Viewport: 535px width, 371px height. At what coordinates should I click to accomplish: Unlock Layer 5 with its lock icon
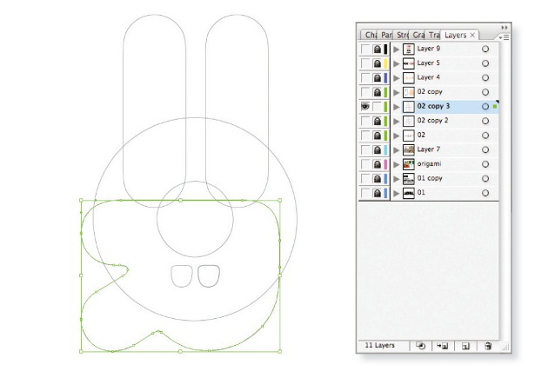(377, 63)
